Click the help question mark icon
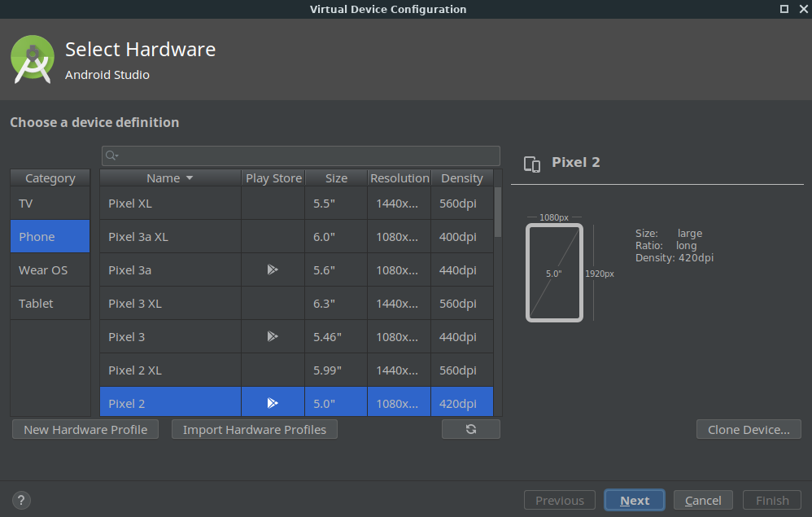Image resolution: width=812 pixels, height=517 pixels. [22, 501]
